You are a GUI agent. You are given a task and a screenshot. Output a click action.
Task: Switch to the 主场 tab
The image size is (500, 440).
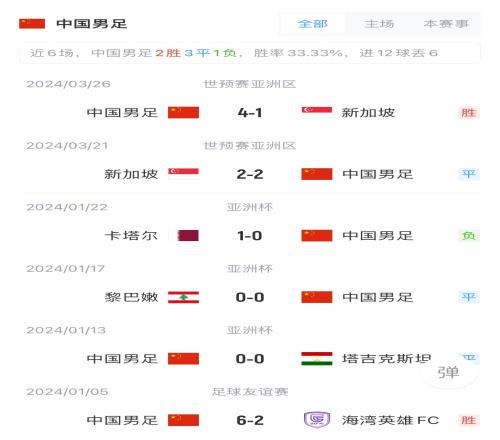point(379,24)
